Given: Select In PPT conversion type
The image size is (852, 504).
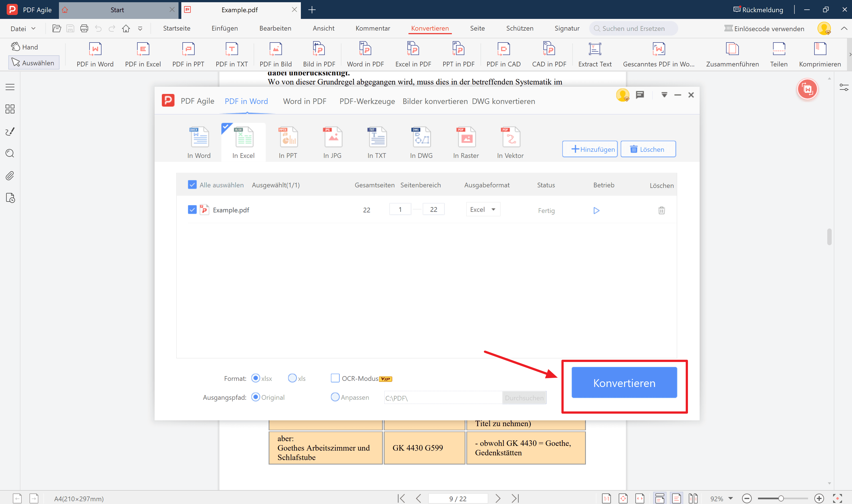Looking at the screenshot, I should [x=288, y=142].
